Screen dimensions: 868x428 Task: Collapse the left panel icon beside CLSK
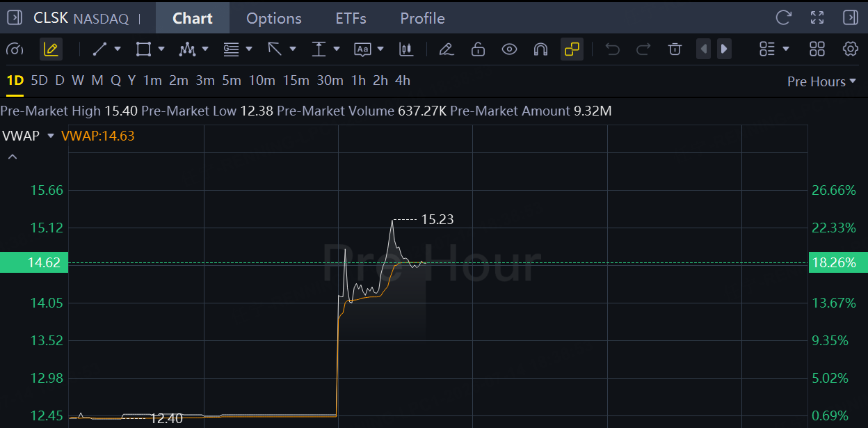click(16, 17)
